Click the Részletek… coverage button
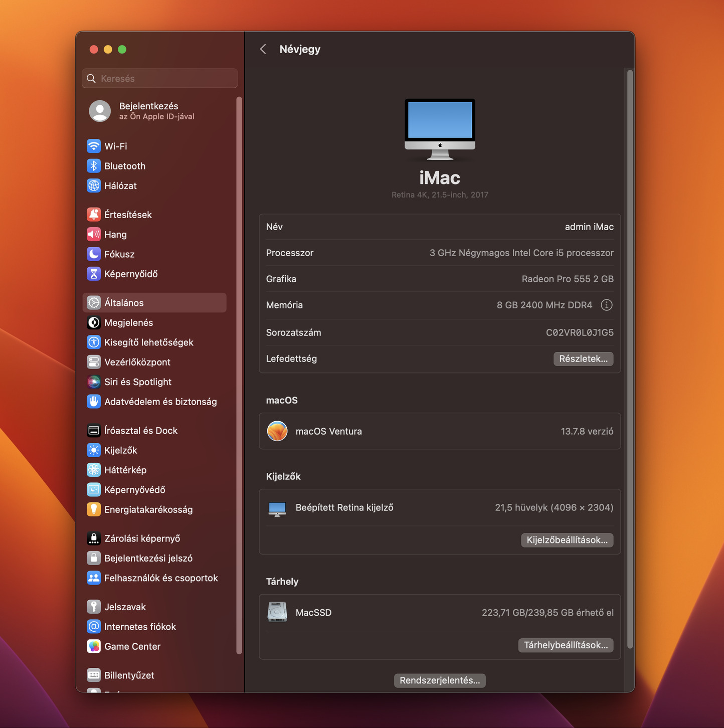Screen dimensions: 724x728 click(583, 358)
